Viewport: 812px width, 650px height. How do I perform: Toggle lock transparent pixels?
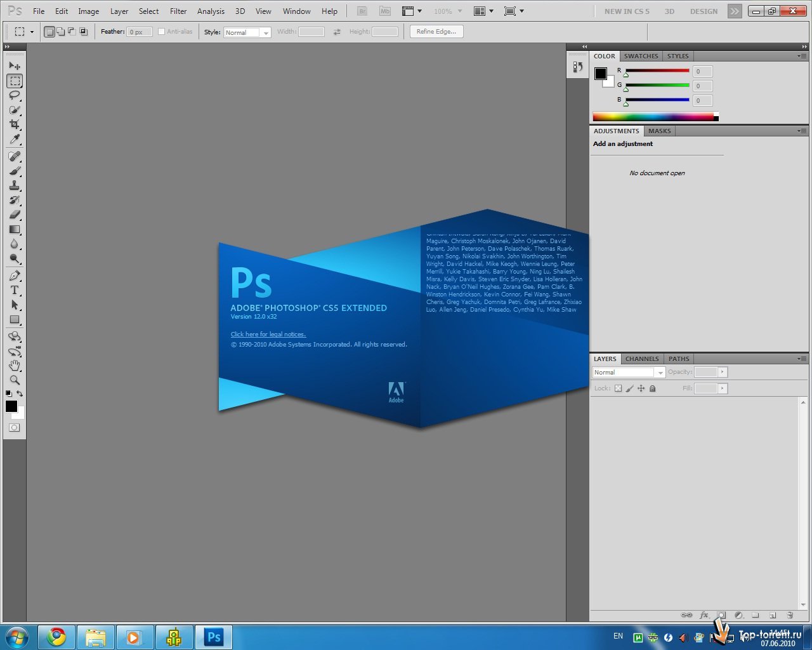coord(618,388)
